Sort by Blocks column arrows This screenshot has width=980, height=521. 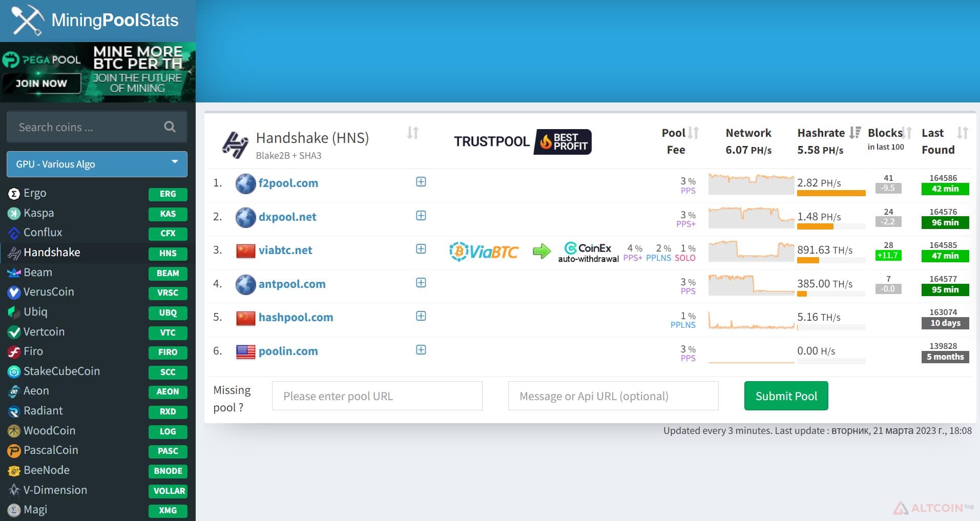(907, 133)
